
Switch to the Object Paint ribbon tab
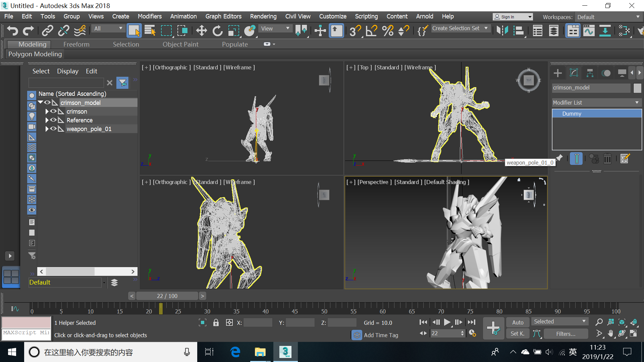pos(180,44)
